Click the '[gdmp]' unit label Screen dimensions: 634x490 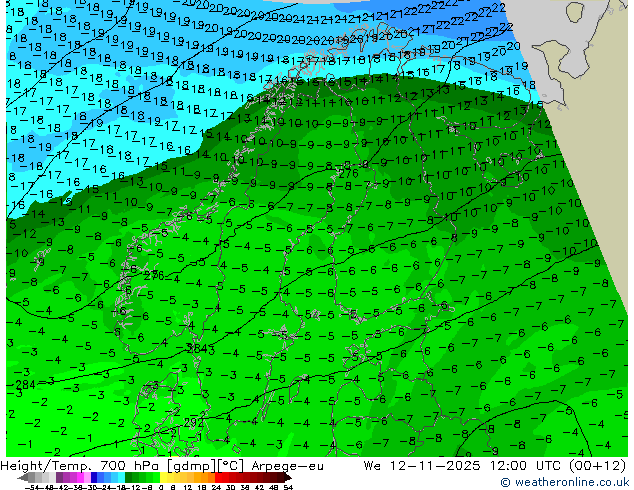point(191,466)
